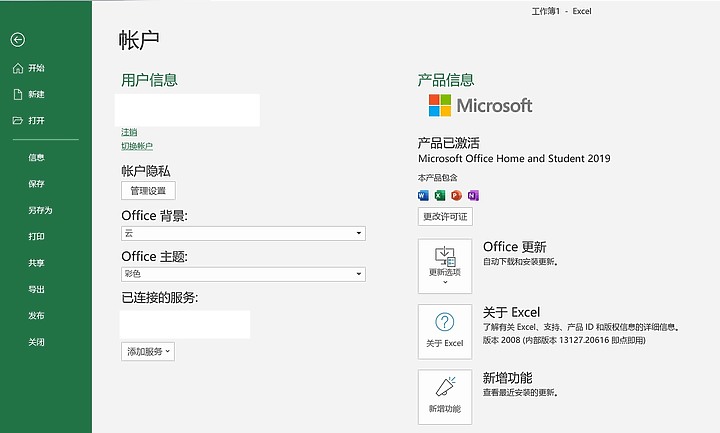This screenshot has width=720, height=433.
Task: Click the Word app icon
Action: click(423, 196)
